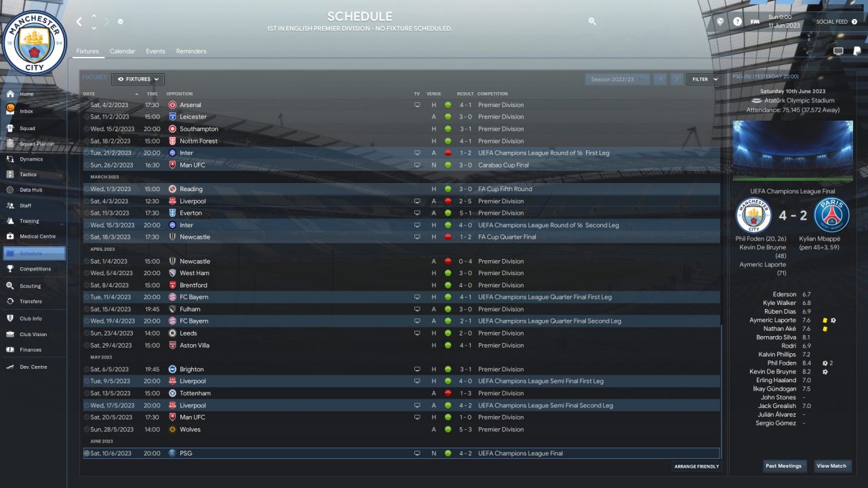Click the Squad shirt icon

(10, 128)
